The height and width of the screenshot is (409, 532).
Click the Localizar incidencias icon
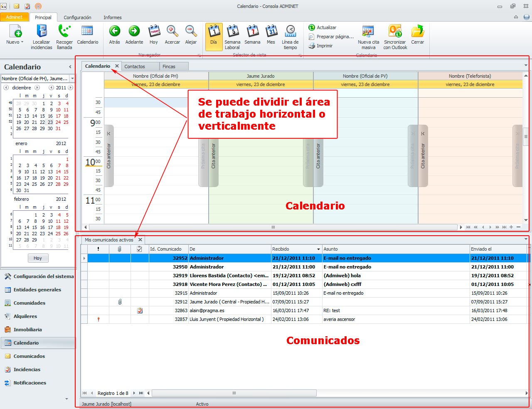(x=42, y=32)
